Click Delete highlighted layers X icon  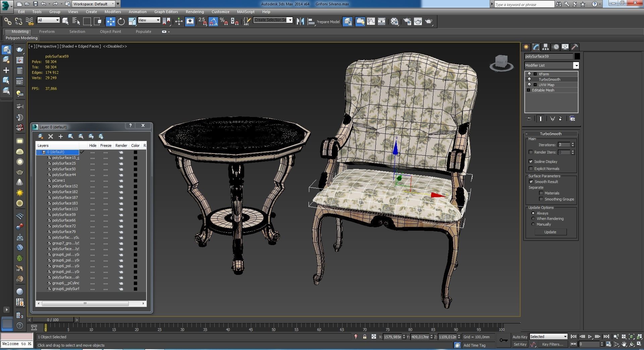click(x=51, y=136)
